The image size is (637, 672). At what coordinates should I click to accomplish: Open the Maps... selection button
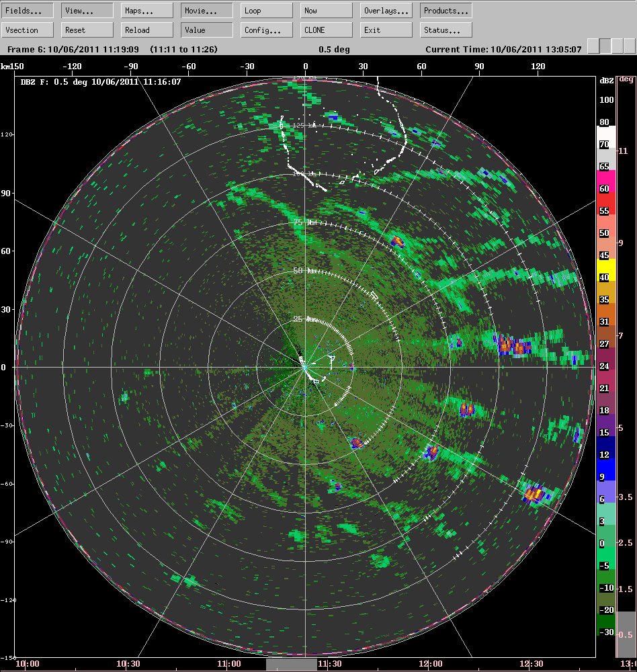point(147,11)
